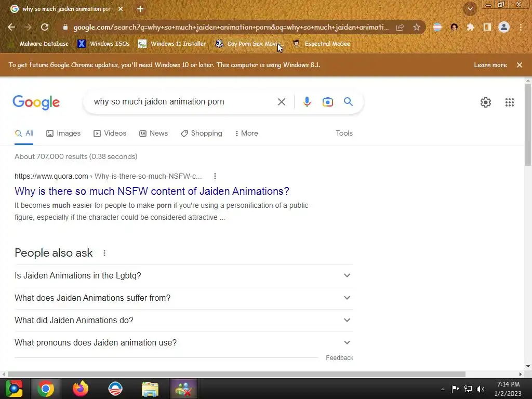Expand "What did Jaiden Animations do?"
Viewport: 532px width, 399px height.
pos(184,320)
